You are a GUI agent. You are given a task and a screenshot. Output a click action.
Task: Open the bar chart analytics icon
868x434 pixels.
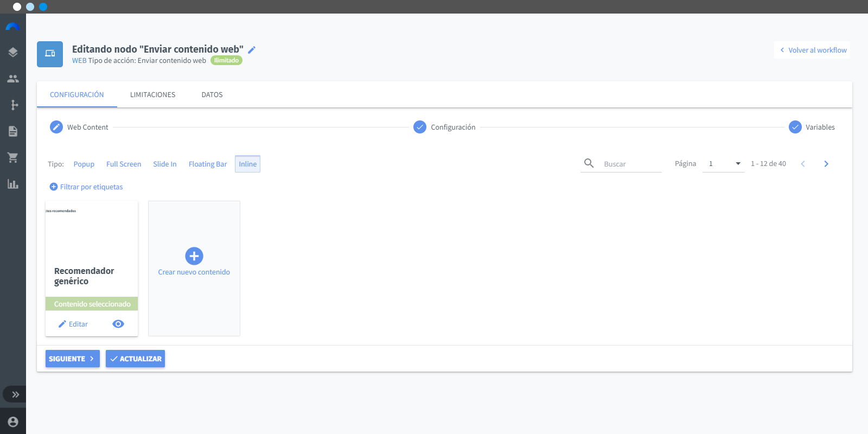[13, 184]
